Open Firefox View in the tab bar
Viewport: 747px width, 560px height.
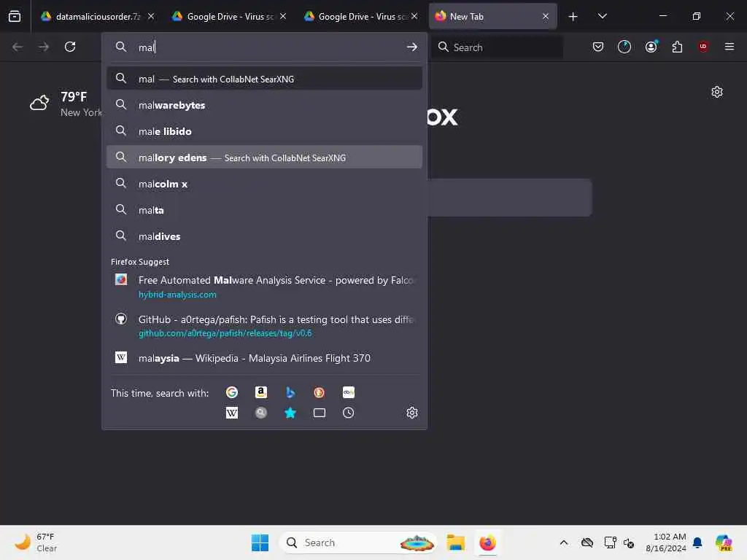15,16
